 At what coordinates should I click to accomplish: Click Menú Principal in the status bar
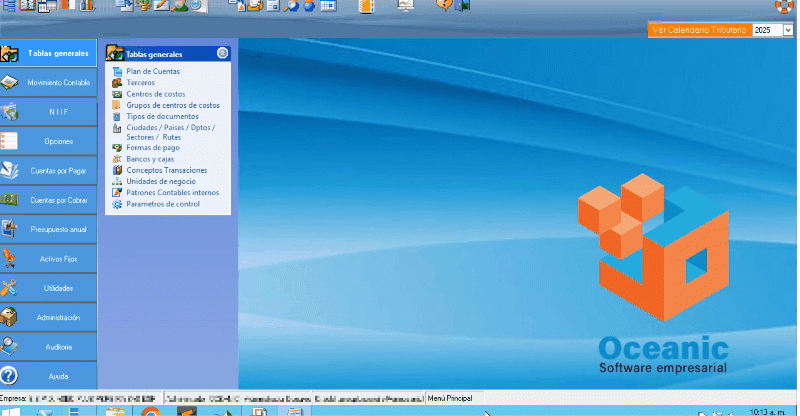coord(453,397)
